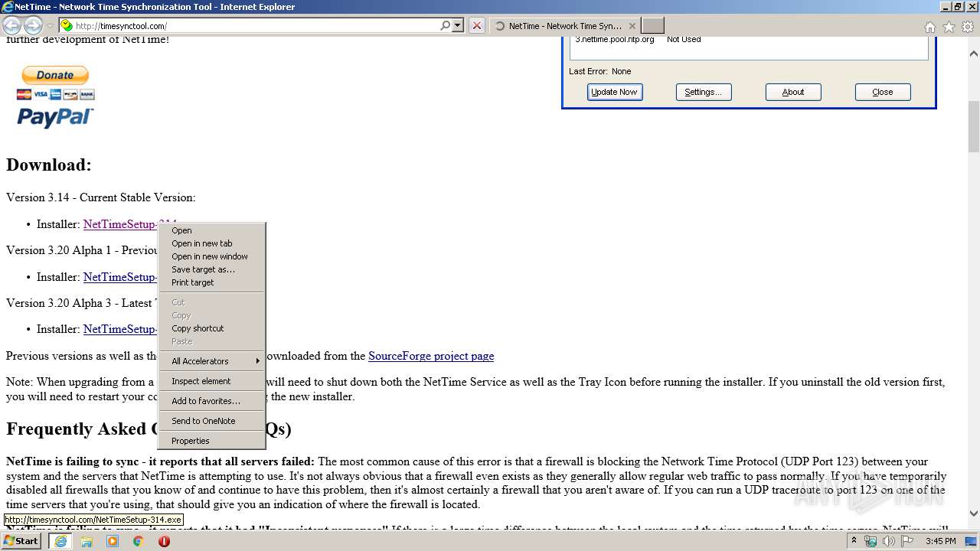Click the Download: heading text

[49, 165]
